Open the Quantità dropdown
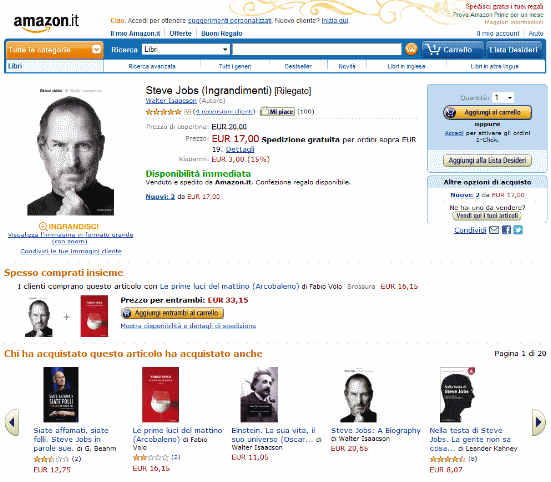551x482 pixels. [503, 97]
